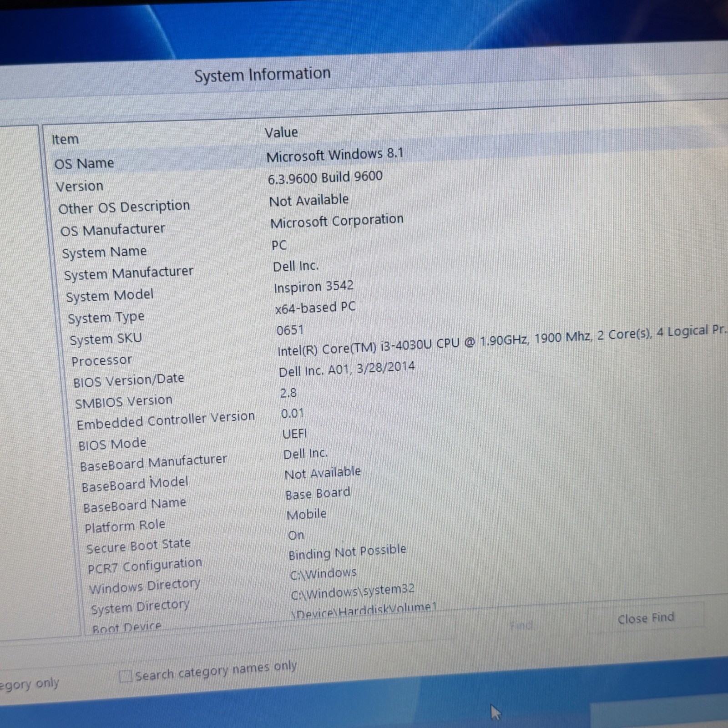This screenshot has width=728, height=728.
Task: Click the 'Dell Inc. A01, 3/28/2014' value
Action: pyautogui.click(x=347, y=369)
